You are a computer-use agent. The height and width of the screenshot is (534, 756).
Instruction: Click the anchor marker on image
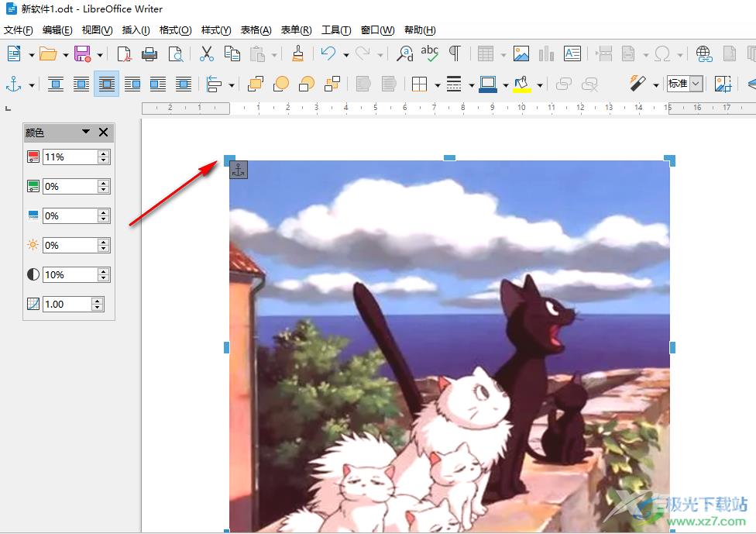click(x=239, y=170)
